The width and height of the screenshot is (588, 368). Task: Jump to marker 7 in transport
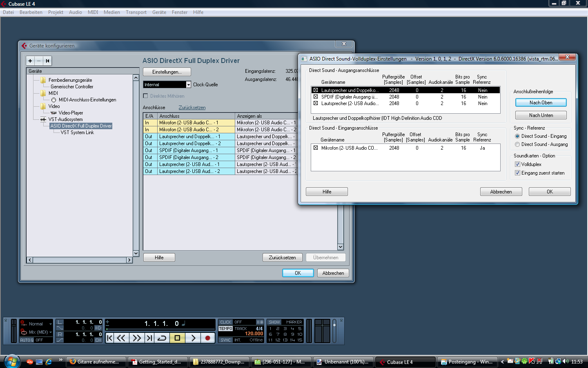pos(278,334)
